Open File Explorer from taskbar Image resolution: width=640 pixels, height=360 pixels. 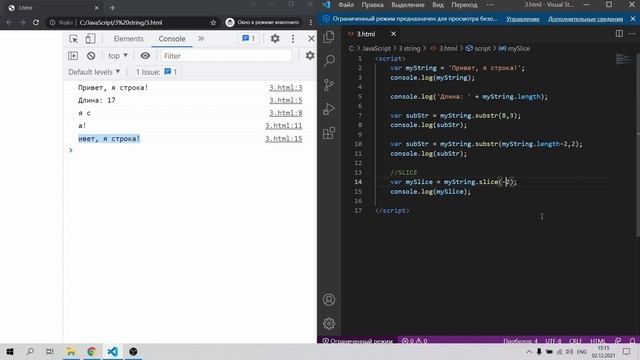click(71, 351)
